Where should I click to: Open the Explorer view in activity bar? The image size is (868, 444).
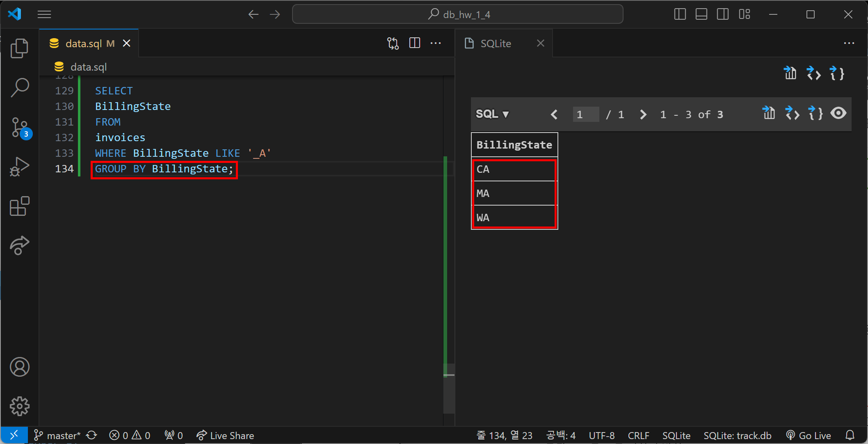[19, 48]
